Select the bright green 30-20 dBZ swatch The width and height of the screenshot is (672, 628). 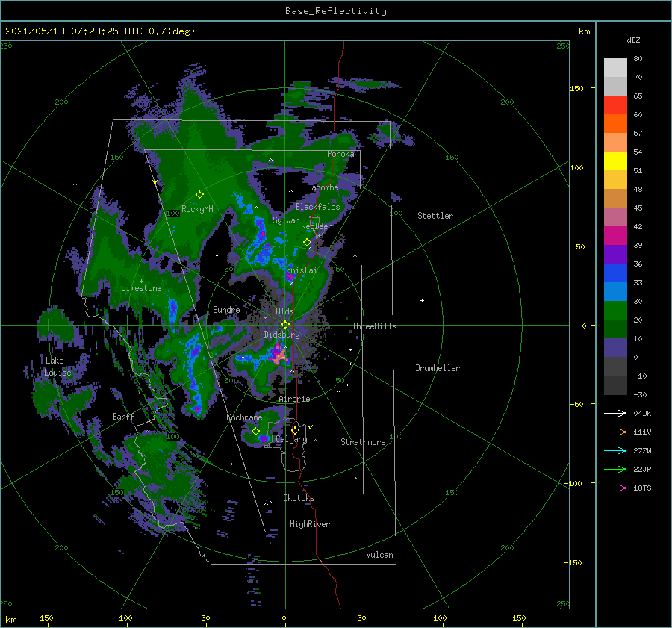click(x=615, y=311)
